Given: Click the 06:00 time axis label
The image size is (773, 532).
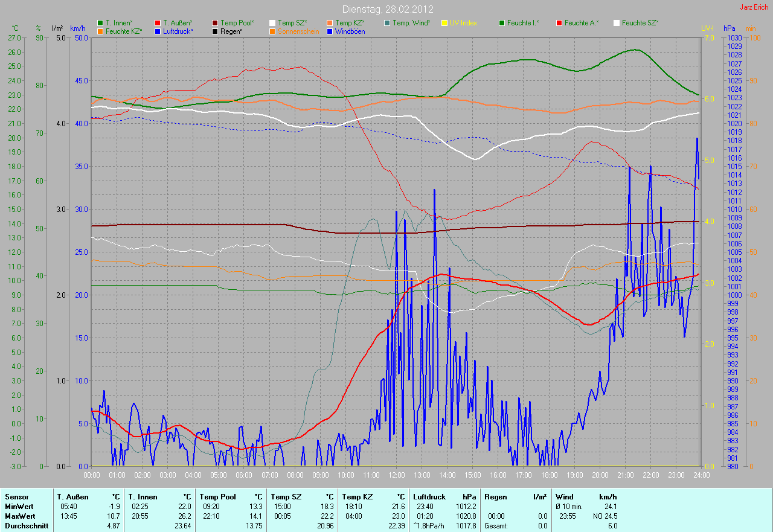Looking at the screenshot, I should coord(244,475).
